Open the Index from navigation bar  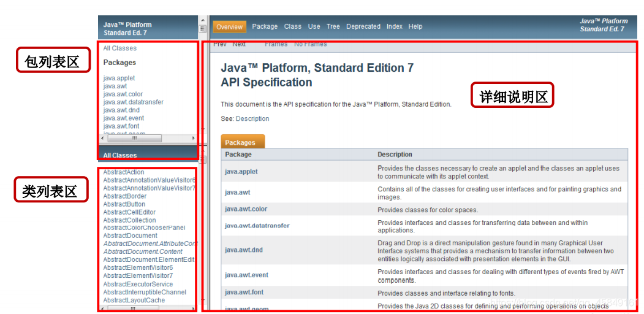[394, 26]
